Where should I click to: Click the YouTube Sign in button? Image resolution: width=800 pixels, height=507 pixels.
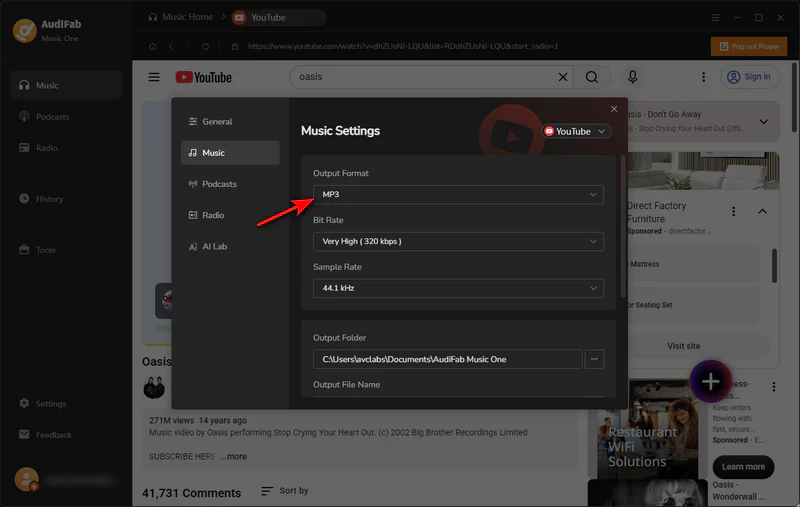coord(749,77)
